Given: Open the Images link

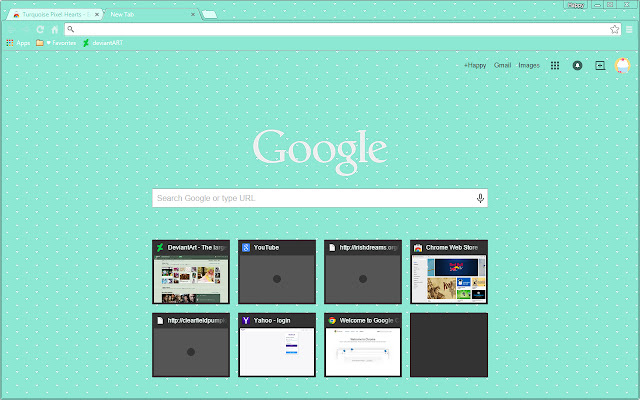Looking at the screenshot, I should tap(529, 65).
